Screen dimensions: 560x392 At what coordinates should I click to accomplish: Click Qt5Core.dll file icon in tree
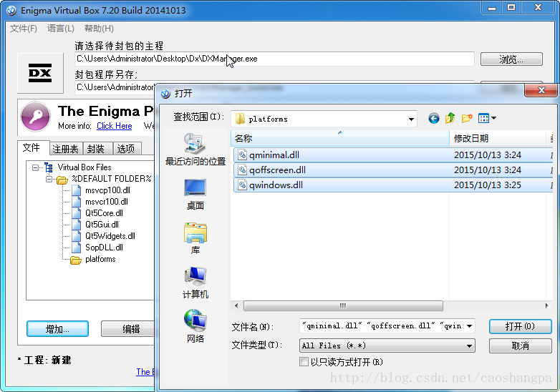pos(76,213)
